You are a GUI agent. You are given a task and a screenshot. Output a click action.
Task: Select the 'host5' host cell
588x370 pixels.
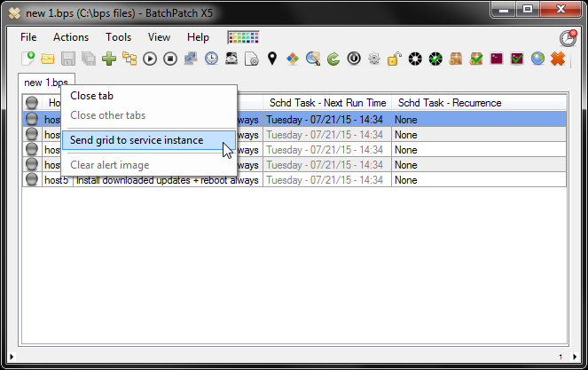pyautogui.click(x=57, y=180)
